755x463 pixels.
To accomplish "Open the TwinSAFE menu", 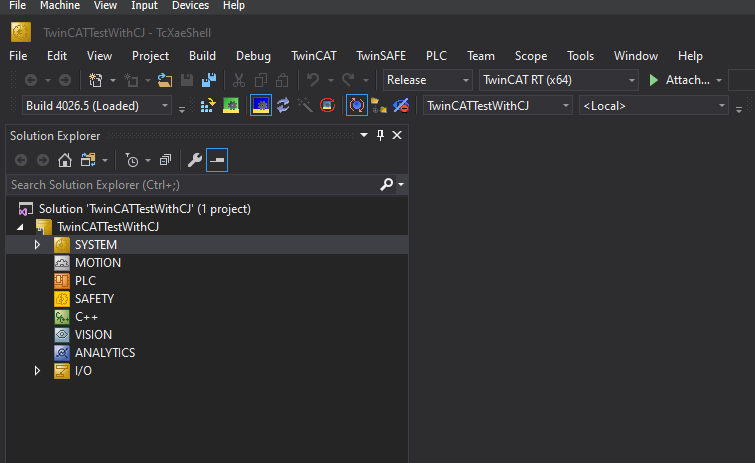I will coord(381,56).
